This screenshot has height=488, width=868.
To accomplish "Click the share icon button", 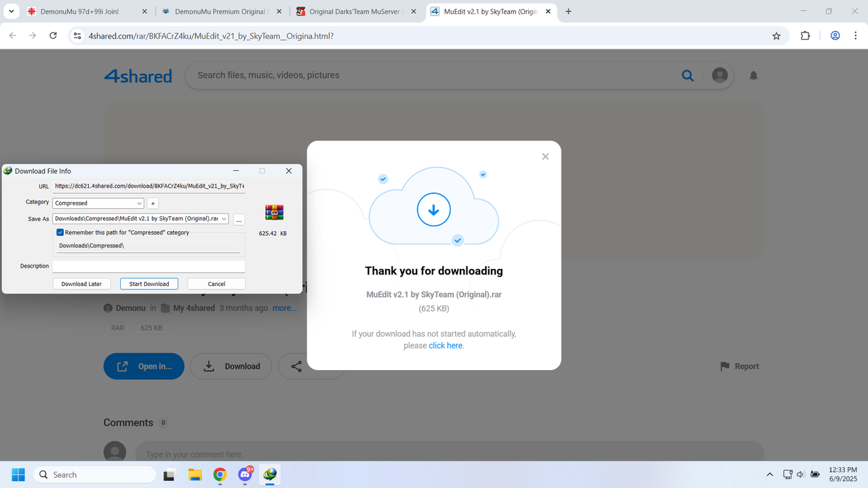I will (x=296, y=366).
